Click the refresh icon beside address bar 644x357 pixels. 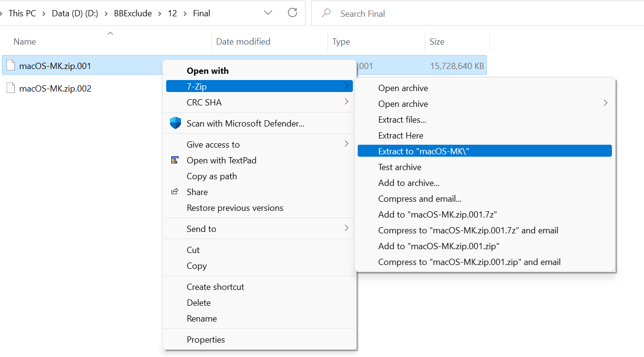tap(293, 13)
